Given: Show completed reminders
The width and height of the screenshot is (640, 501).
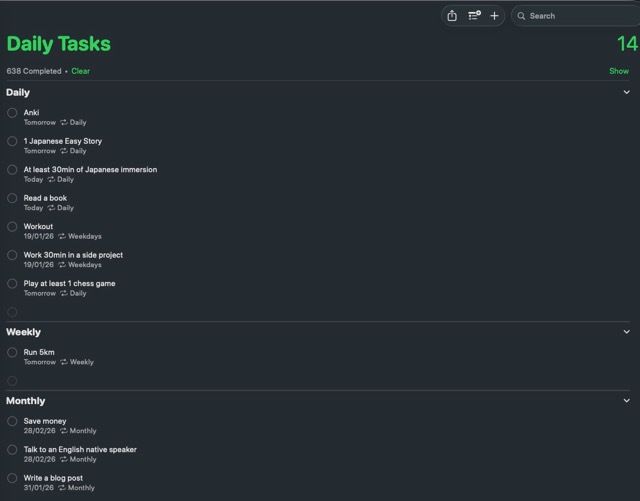Looking at the screenshot, I should click(x=619, y=71).
